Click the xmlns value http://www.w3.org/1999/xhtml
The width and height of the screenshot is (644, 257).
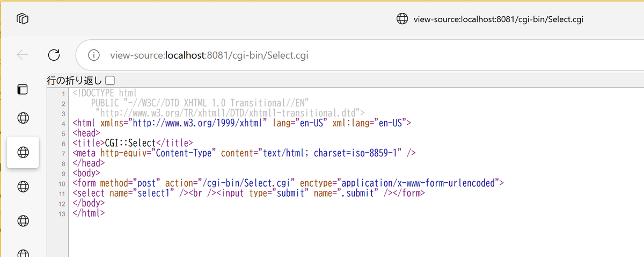[x=199, y=123]
